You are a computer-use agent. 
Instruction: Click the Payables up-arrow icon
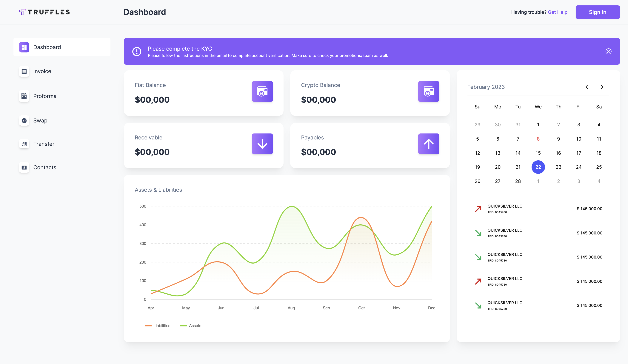pyautogui.click(x=428, y=144)
